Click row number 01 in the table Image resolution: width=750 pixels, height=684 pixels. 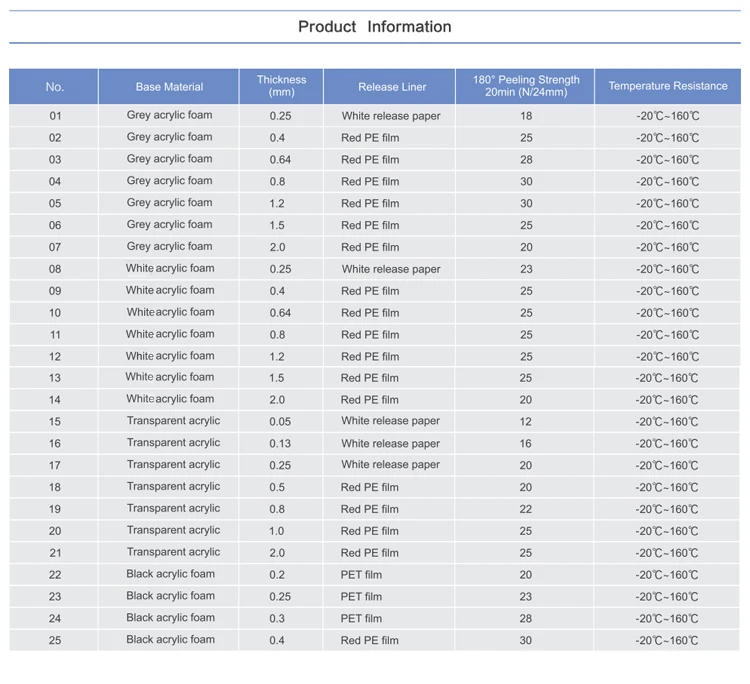tap(55, 116)
